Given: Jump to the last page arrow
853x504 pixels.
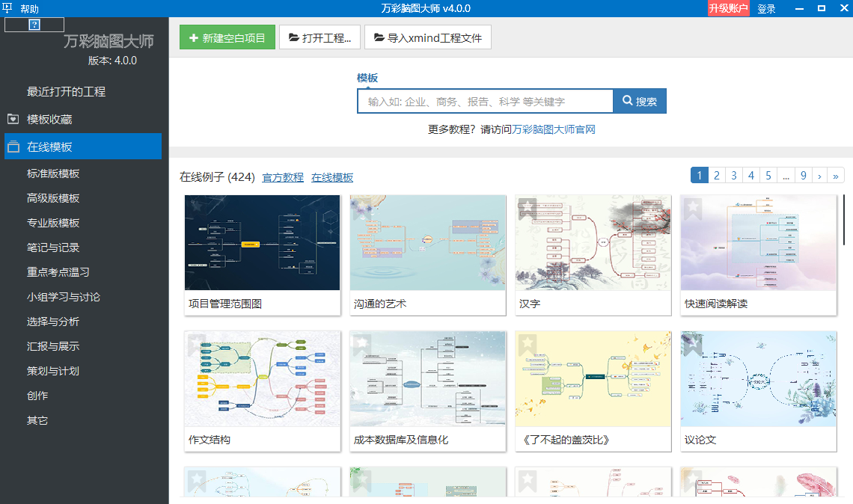Looking at the screenshot, I should tap(836, 176).
